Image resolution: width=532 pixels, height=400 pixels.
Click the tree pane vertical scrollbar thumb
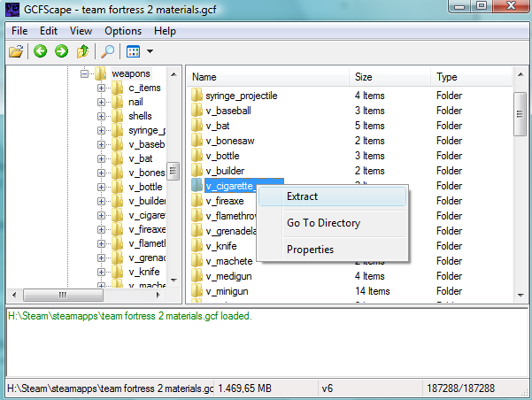(173, 171)
